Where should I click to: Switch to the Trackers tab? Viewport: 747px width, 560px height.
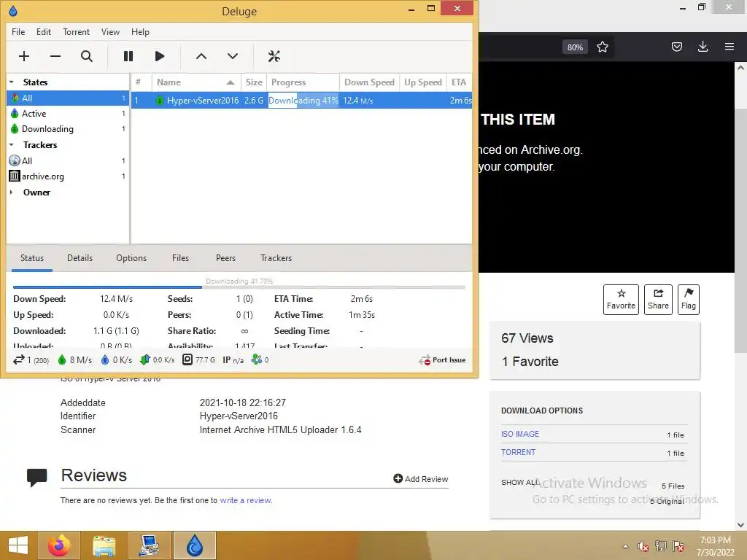tap(276, 258)
